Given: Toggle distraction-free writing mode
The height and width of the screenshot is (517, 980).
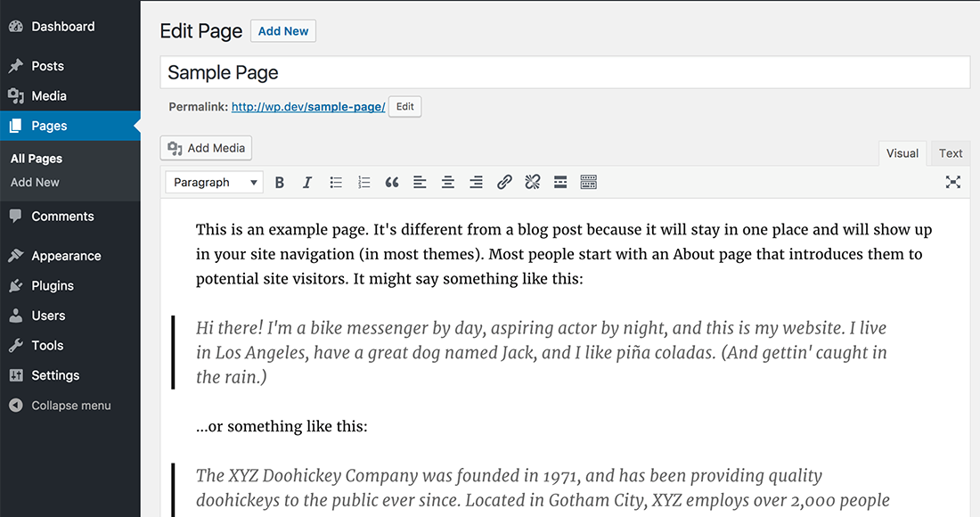Looking at the screenshot, I should [952, 182].
